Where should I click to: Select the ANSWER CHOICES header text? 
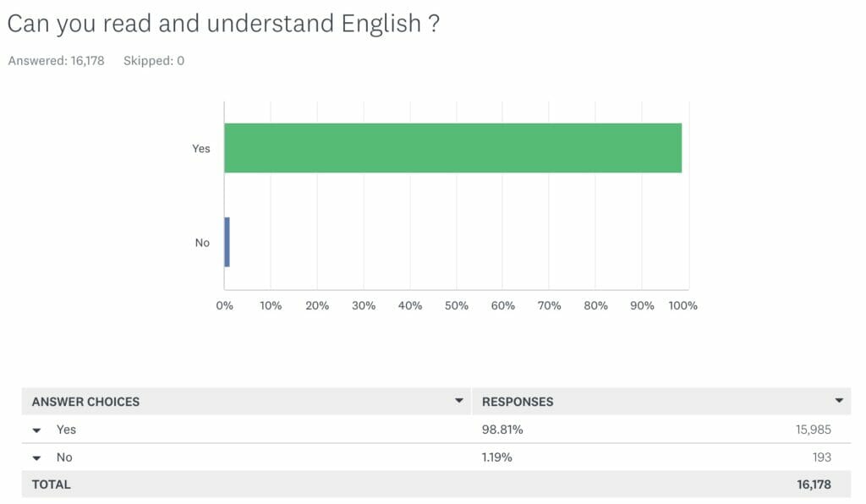(x=85, y=402)
